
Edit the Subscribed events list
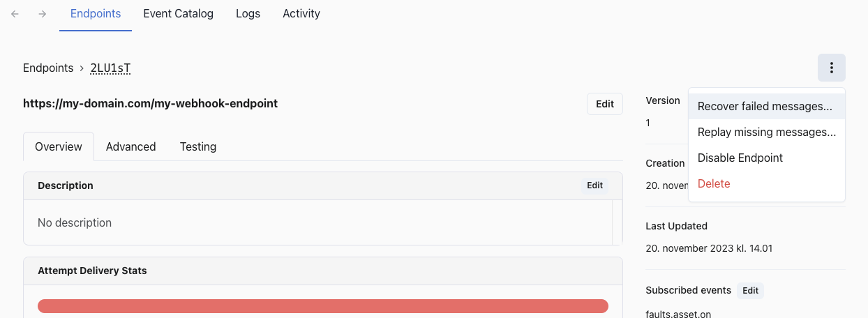point(750,291)
